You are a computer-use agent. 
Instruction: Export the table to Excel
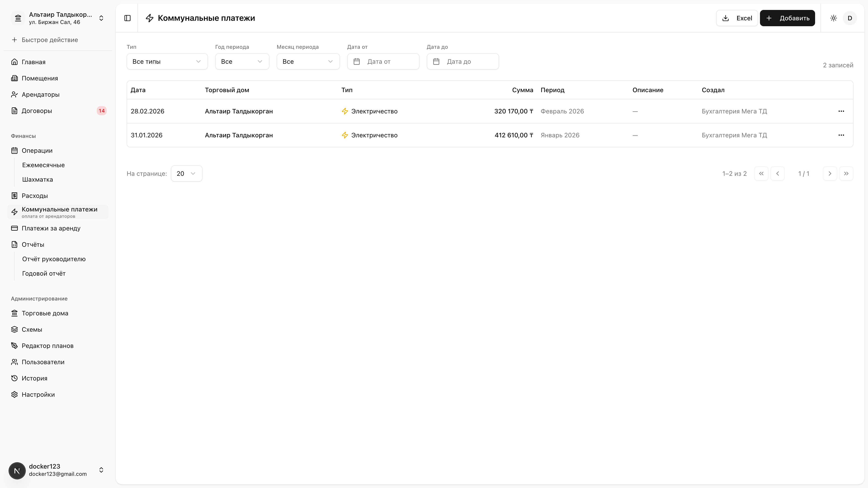pyautogui.click(x=737, y=18)
